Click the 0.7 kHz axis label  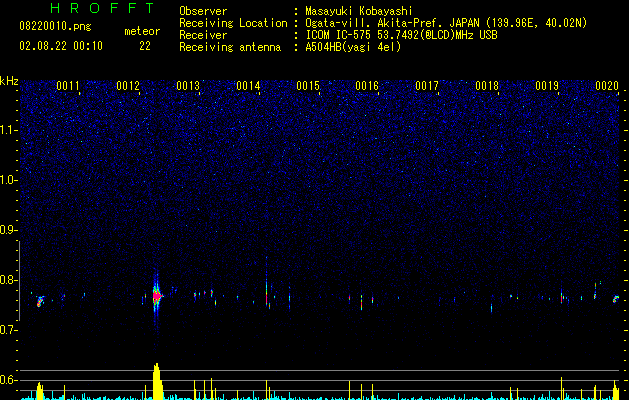click(8, 330)
